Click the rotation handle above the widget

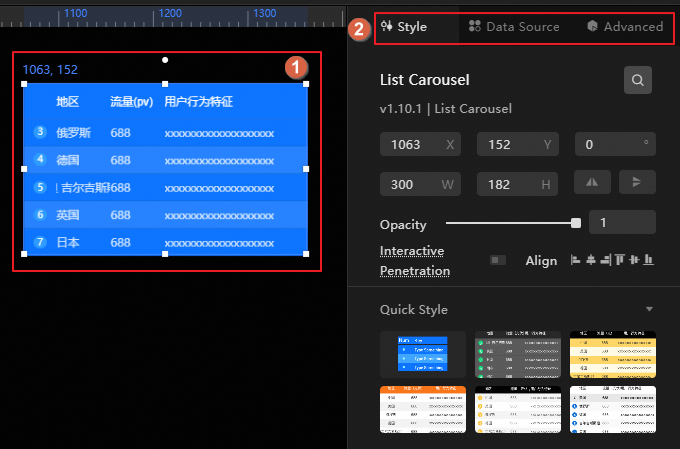(x=165, y=60)
